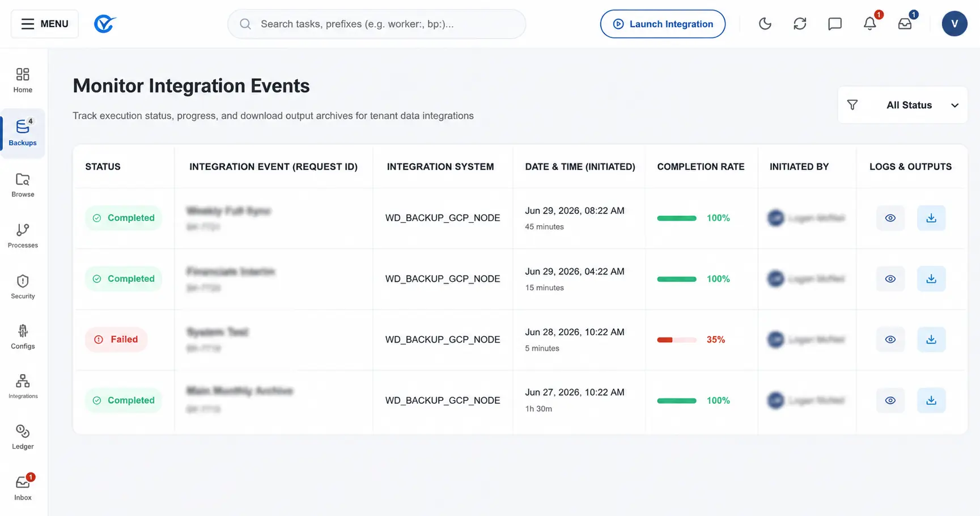Open the chat messages icon

tap(834, 24)
